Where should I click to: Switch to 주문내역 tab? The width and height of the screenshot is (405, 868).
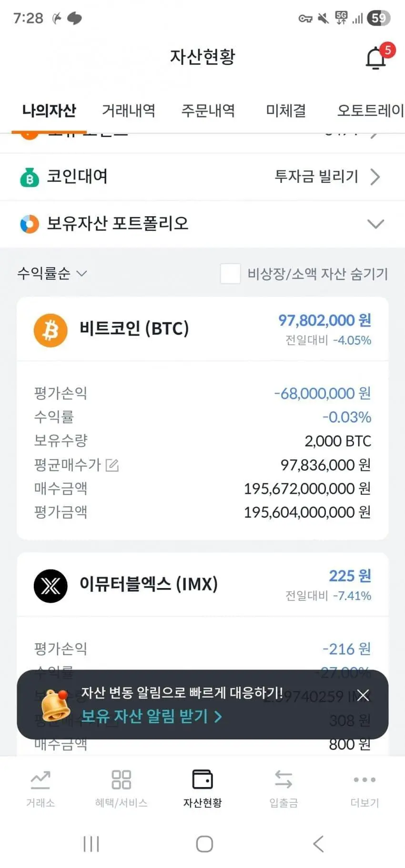(208, 110)
